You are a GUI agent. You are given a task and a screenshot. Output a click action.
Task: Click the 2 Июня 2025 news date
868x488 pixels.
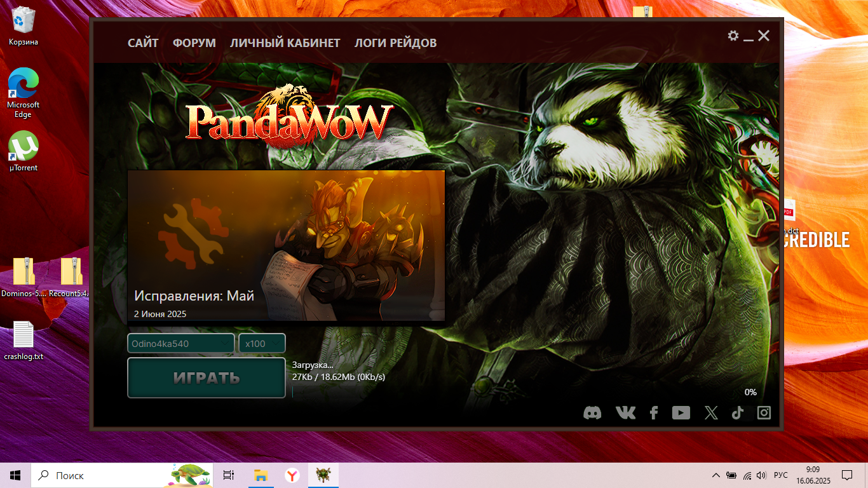(x=160, y=314)
